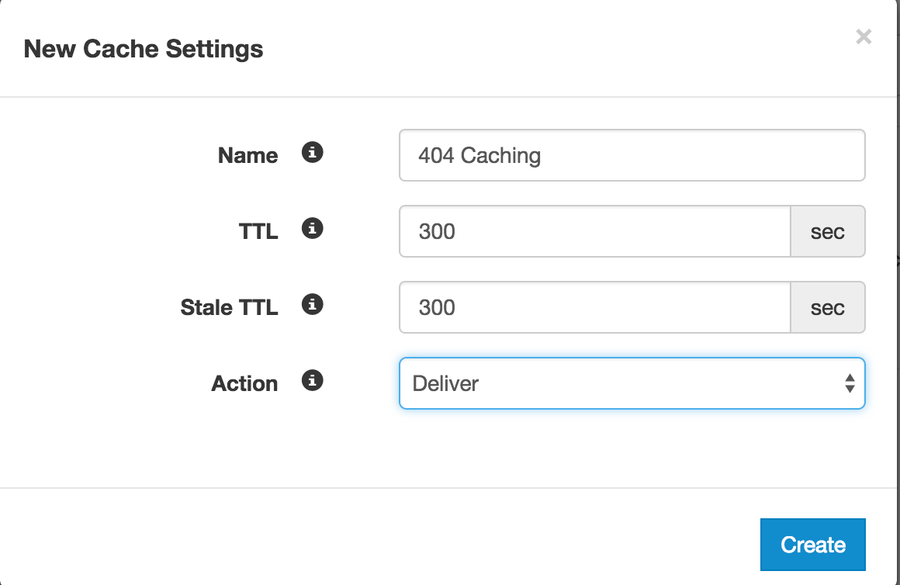Screen dimensions: 900x585
Task: Click the TTL field label
Action: pos(258,231)
